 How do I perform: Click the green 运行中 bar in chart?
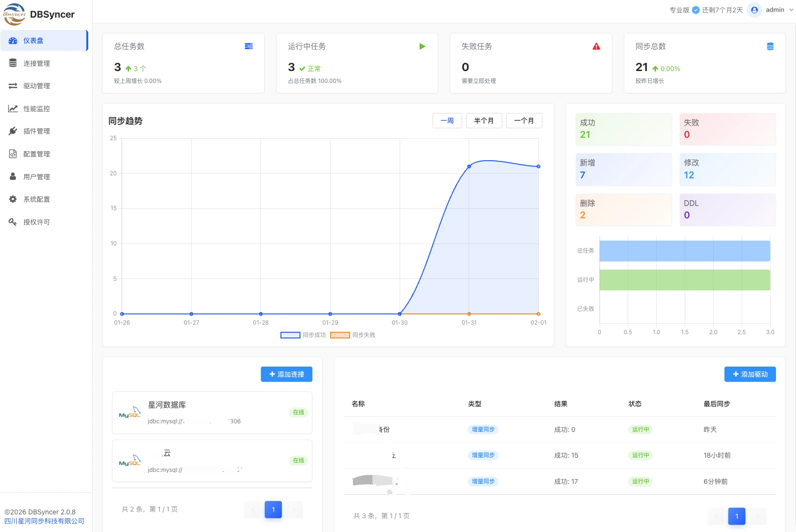coord(685,280)
